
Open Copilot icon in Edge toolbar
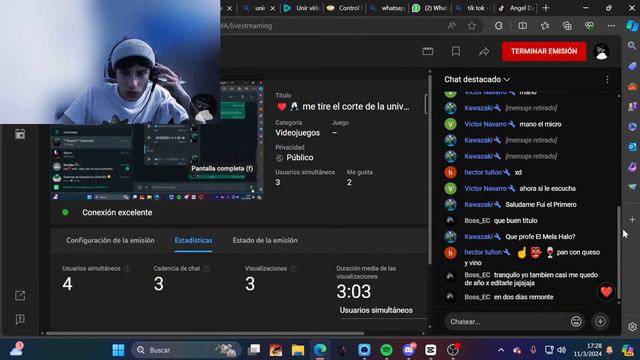632,26
